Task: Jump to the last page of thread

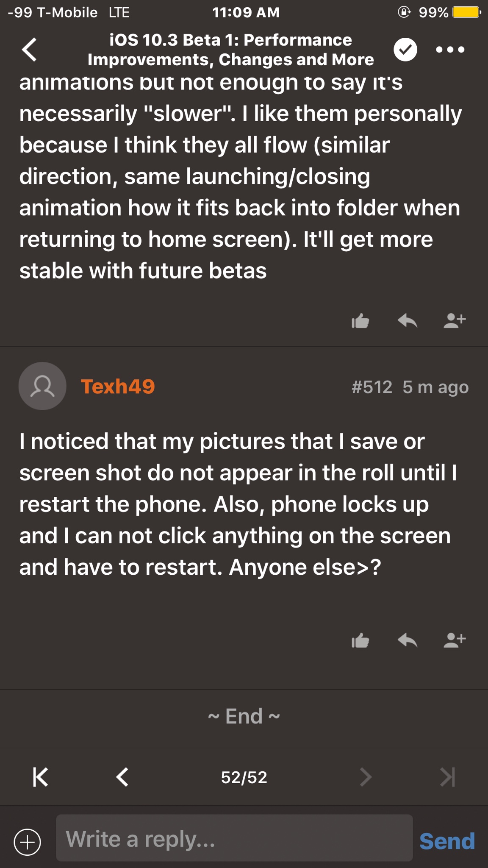Action: (447, 777)
